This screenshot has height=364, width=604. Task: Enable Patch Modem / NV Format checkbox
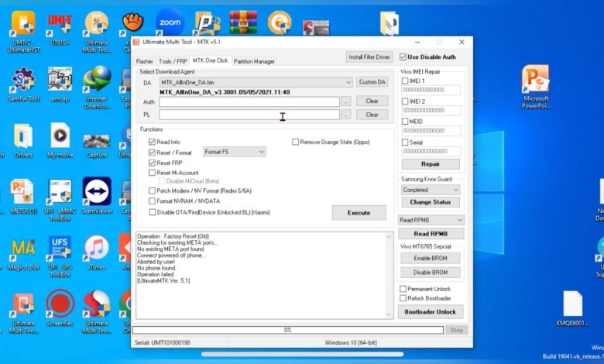152,191
